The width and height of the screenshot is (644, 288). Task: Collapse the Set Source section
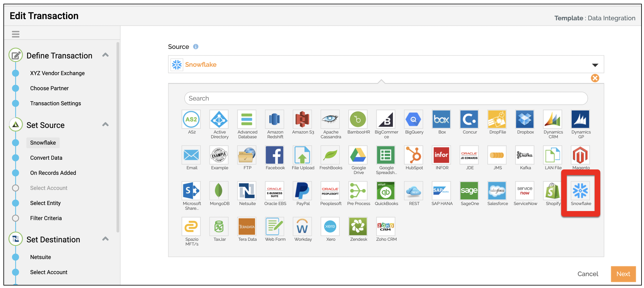105,124
